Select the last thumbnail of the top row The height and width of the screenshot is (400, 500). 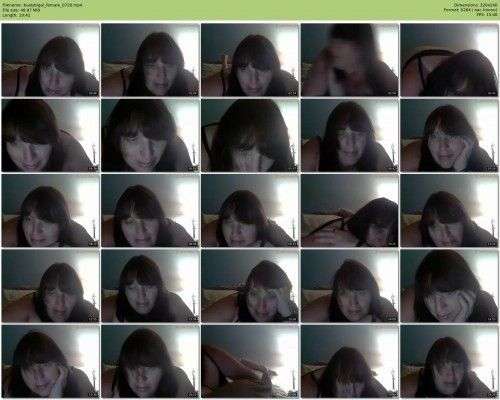(x=449, y=60)
